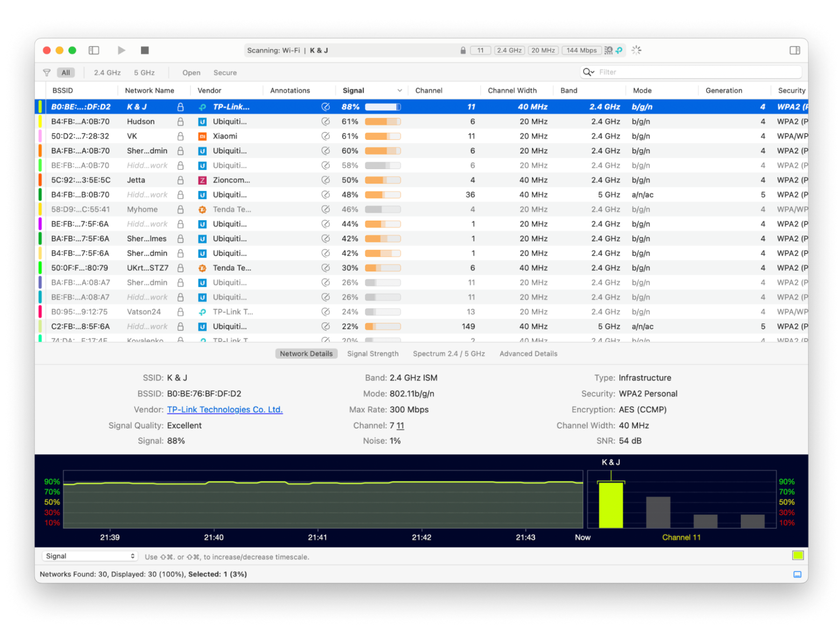840x633 pixels.
Task: Click the scanning activity spinner icon
Action: click(x=636, y=50)
